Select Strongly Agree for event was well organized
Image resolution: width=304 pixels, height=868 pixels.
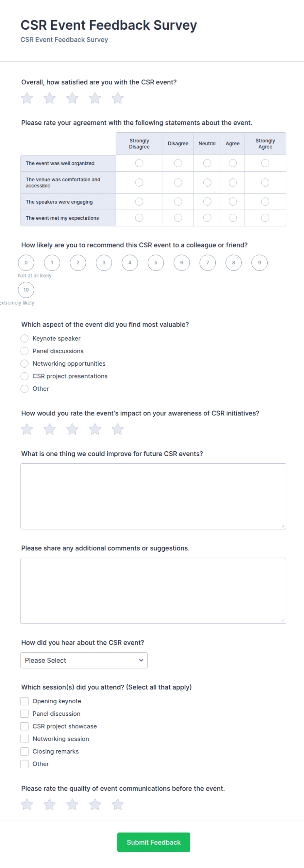click(265, 163)
